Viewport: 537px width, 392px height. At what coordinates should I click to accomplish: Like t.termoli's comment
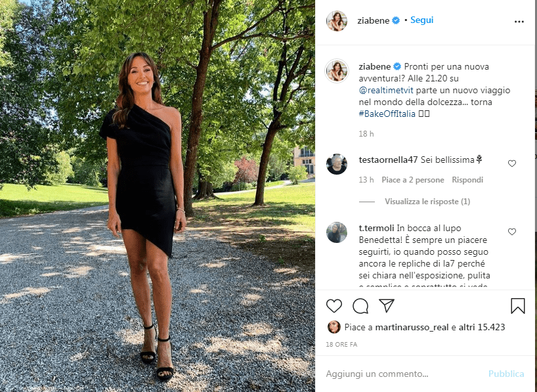pyautogui.click(x=512, y=232)
